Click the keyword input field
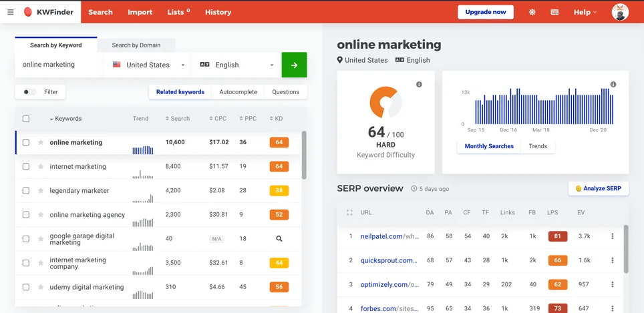 click(59, 65)
